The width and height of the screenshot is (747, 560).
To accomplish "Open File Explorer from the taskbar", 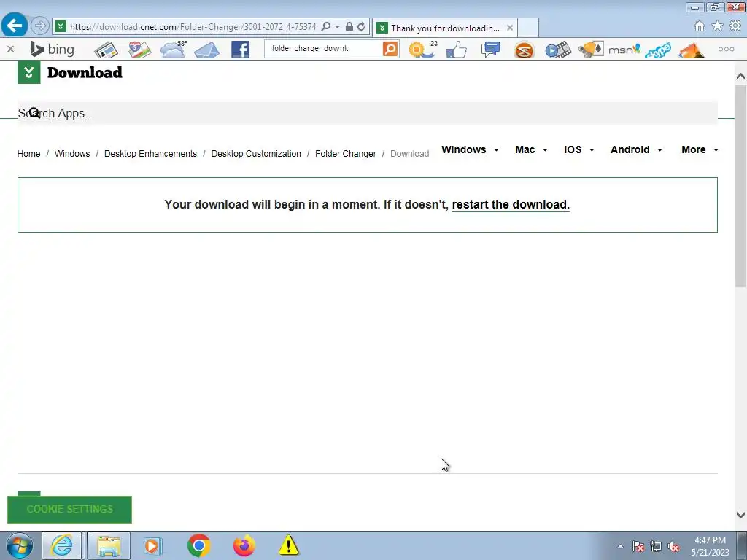I will pyautogui.click(x=109, y=545).
